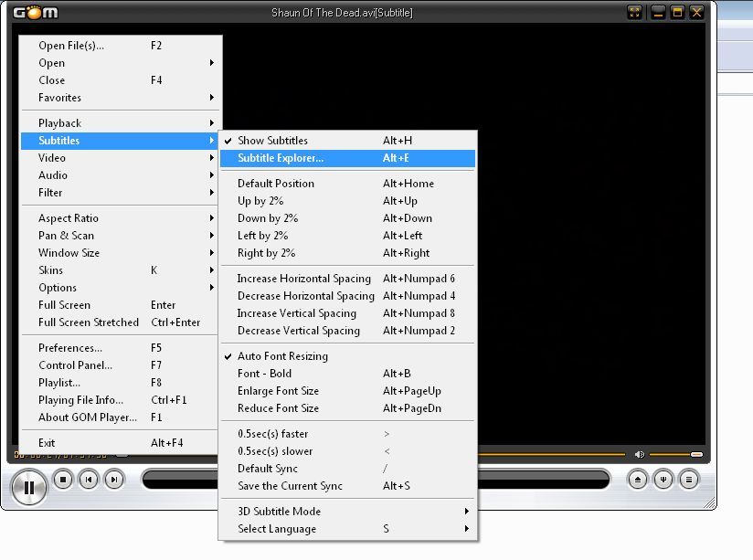Expand the Skins submenu
This screenshot has width=753, height=560.
pyautogui.click(x=120, y=270)
